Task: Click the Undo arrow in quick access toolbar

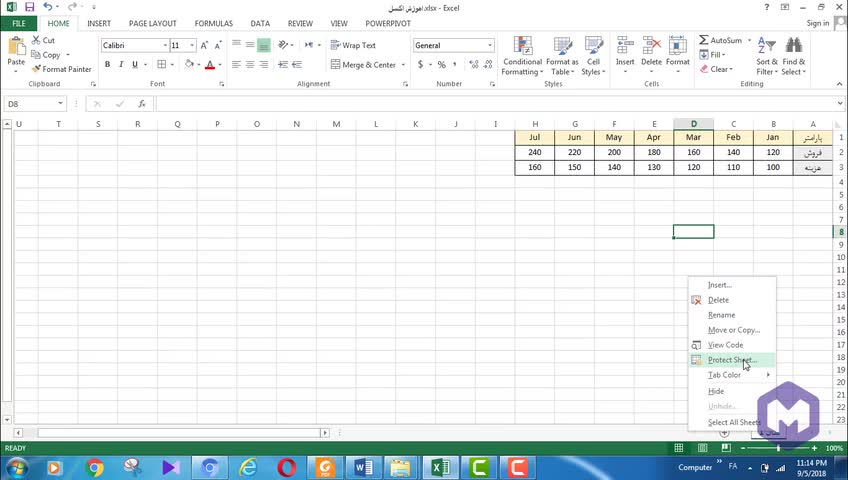Action: click(x=48, y=7)
